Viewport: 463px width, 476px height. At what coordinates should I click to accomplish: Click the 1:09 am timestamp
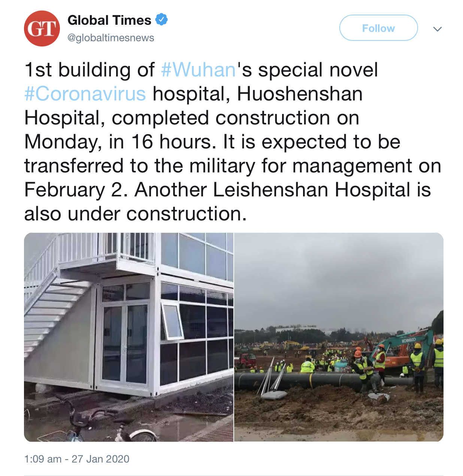(x=43, y=459)
